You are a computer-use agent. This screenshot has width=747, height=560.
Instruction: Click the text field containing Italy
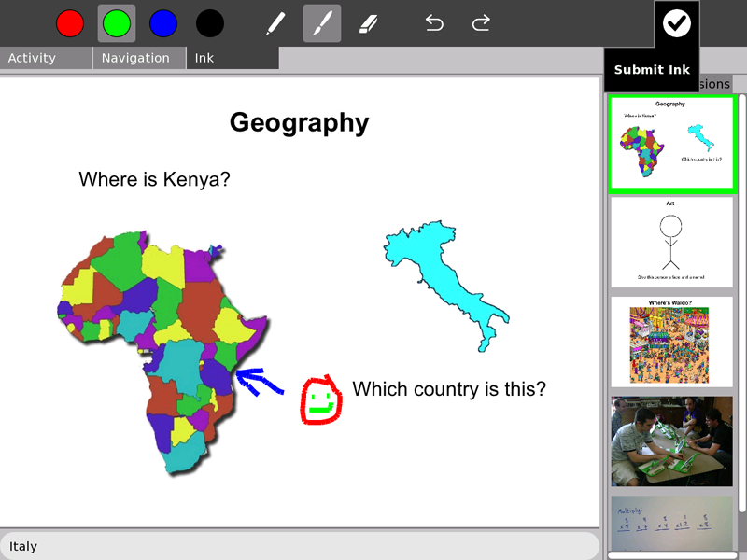click(x=299, y=546)
